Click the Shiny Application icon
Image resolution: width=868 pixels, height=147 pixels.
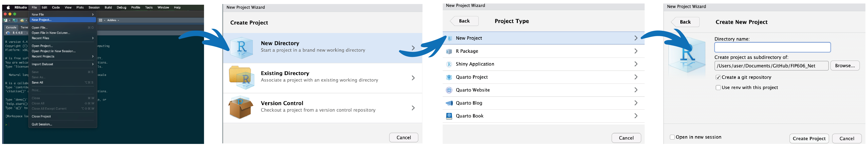[x=449, y=64]
